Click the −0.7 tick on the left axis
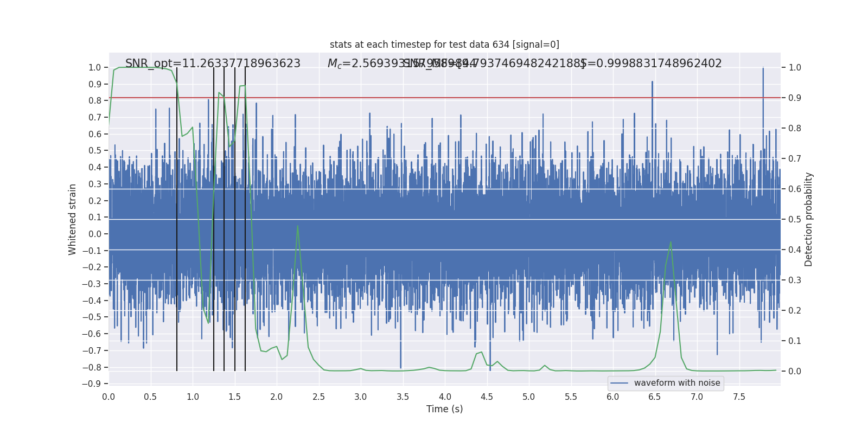Image resolution: width=868 pixels, height=434 pixels. pos(92,350)
